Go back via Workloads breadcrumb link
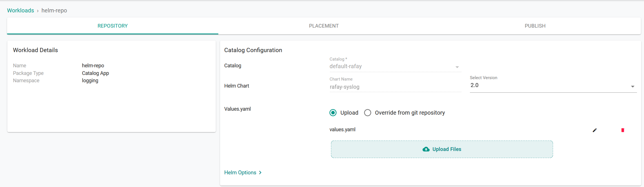The height and width of the screenshot is (187, 644). click(x=21, y=11)
